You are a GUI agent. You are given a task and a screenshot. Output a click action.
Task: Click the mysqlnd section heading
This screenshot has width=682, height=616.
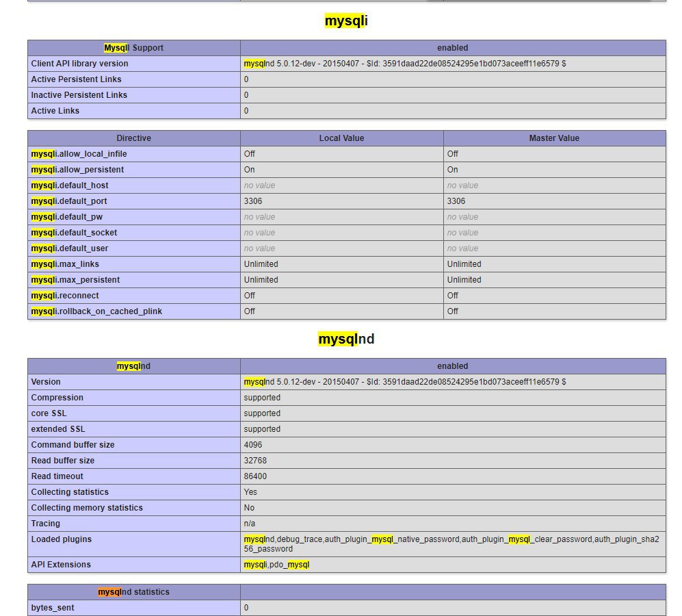click(346, 339)
